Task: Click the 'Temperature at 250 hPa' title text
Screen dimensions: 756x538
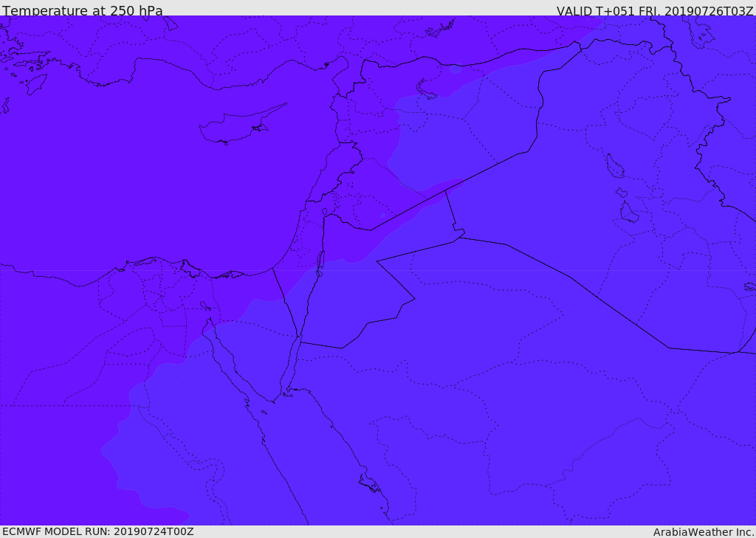Action: [83, 10]
